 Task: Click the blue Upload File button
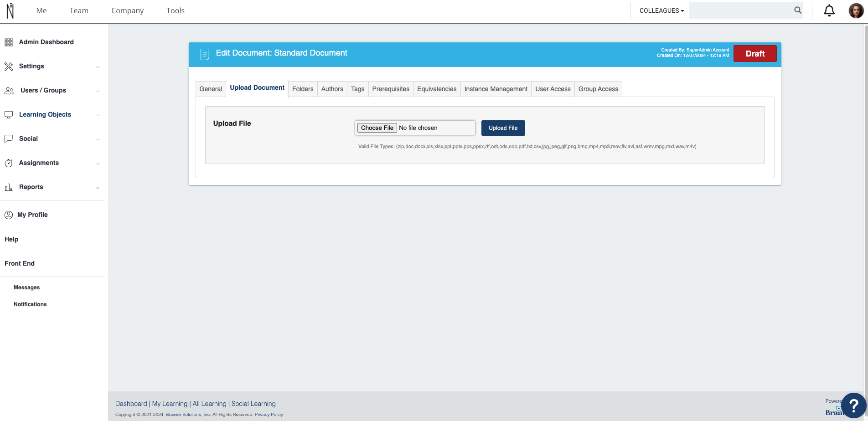pyautogui.click(x=503, y=128)
